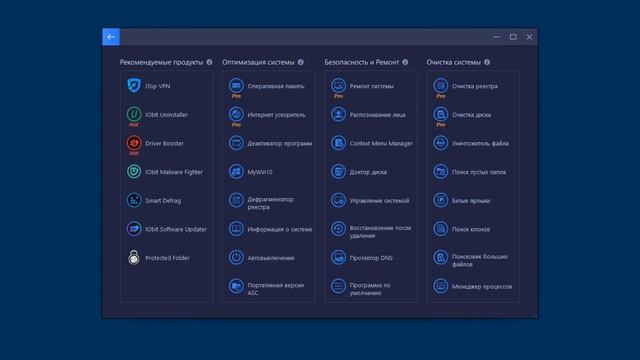Show info for Безопасность и Ремонт

coord(405,62)
